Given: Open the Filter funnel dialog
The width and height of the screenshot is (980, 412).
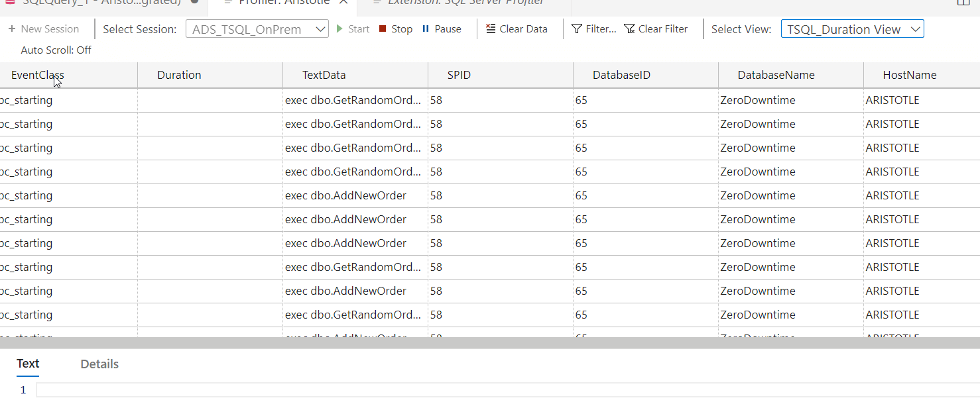Looking at the screenshot, I should click(577, 29).
